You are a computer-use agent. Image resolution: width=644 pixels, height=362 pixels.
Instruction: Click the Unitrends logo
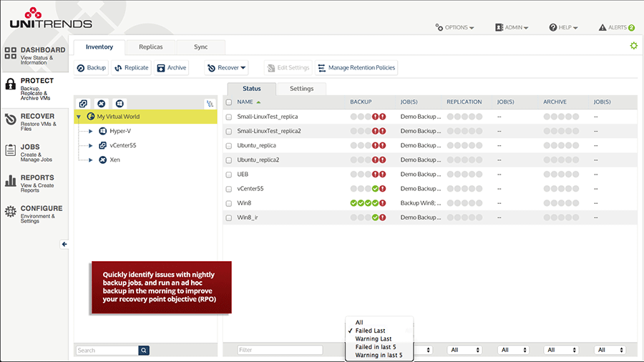point(51,19)
